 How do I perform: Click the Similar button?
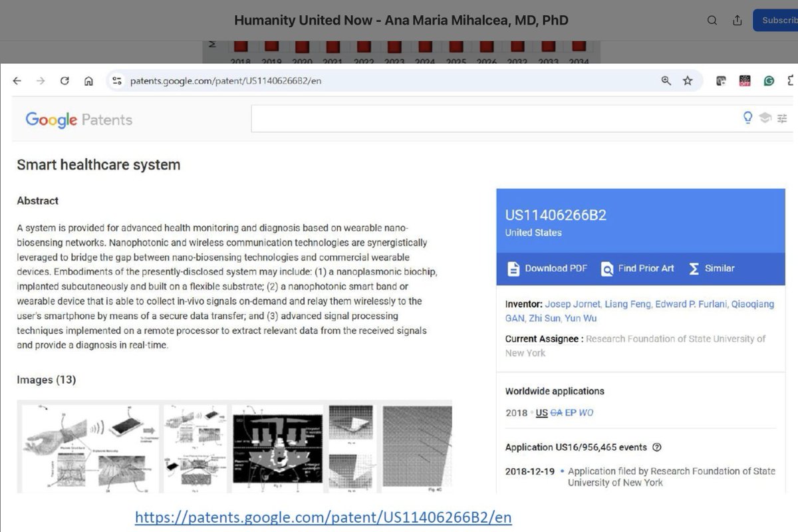click(x=712, y=269)
